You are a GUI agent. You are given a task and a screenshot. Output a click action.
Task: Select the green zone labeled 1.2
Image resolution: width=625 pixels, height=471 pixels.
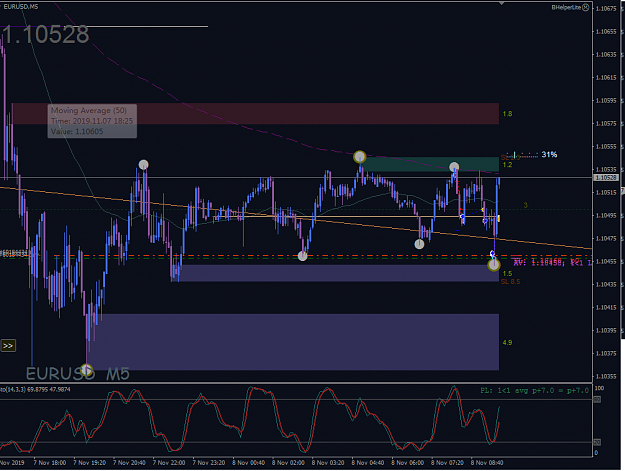(x=432, y=164)
